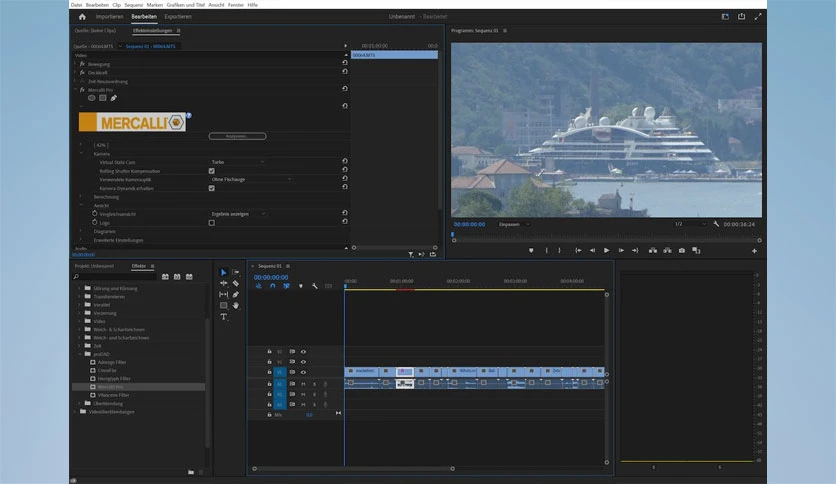Select the Ripple Edit tool
836x484 pixels.
coord(223,283)
